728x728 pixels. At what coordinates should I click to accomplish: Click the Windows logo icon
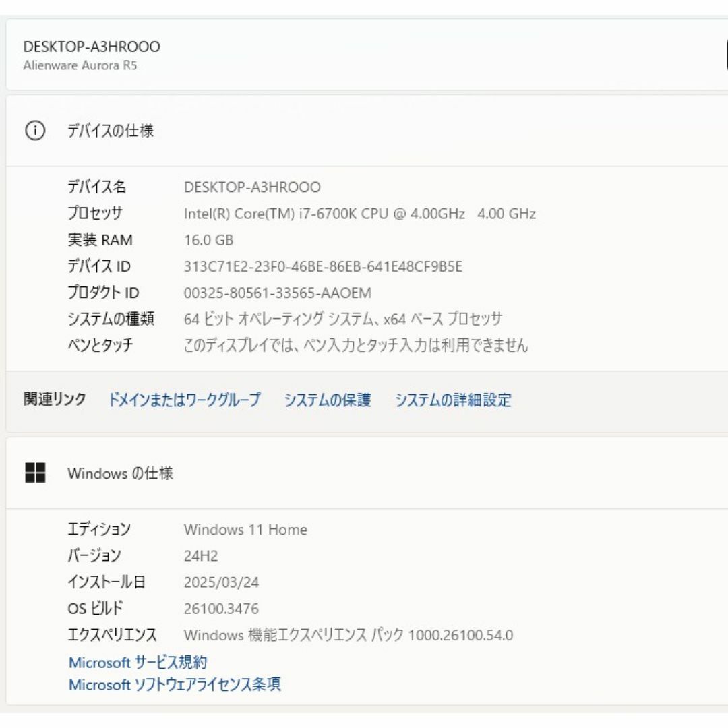click(x=35, y=473)
